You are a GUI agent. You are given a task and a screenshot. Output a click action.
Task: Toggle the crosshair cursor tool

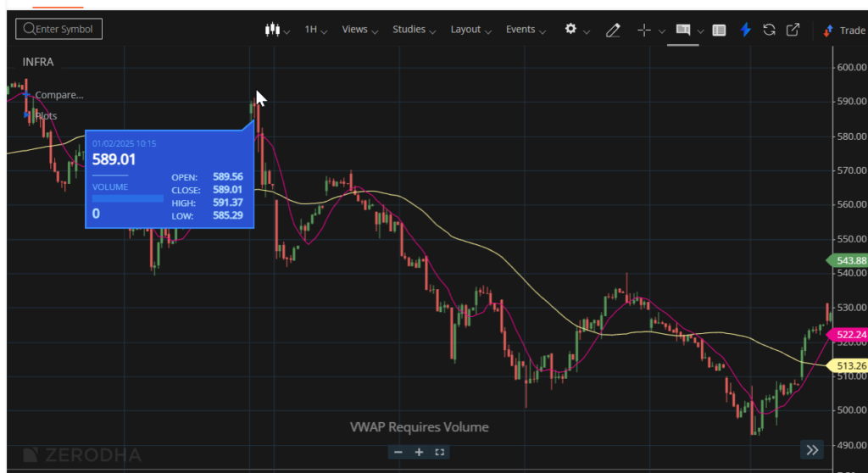tap(644, 30)
